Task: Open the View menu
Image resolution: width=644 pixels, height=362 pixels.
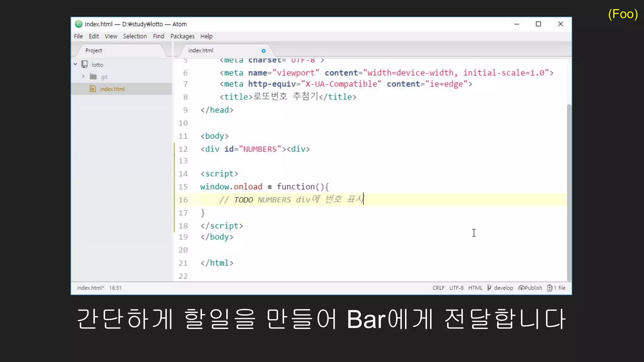Action: (111, 36)
